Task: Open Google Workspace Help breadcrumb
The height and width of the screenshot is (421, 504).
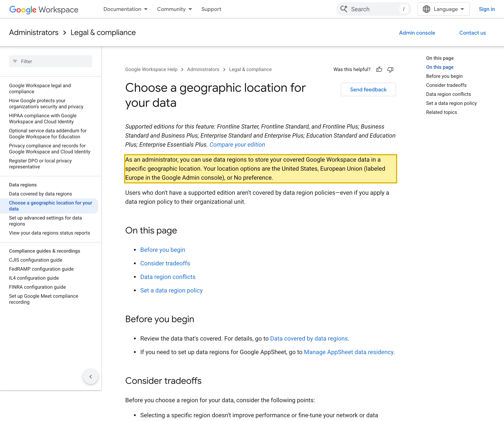Action: tap(151, 69)
